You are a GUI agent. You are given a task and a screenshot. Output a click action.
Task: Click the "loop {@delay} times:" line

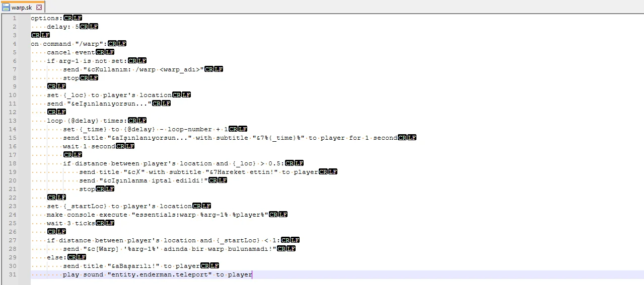pos(87,121)
